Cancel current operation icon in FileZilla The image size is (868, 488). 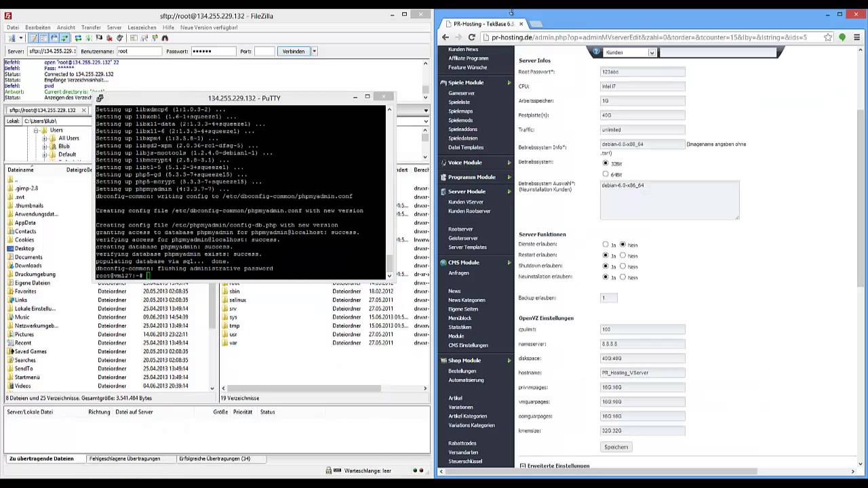click(x=99, y=38)
